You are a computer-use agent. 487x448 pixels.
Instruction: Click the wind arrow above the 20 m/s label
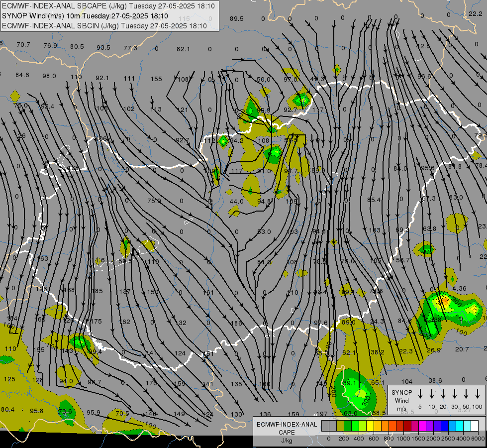coord(443,394)
